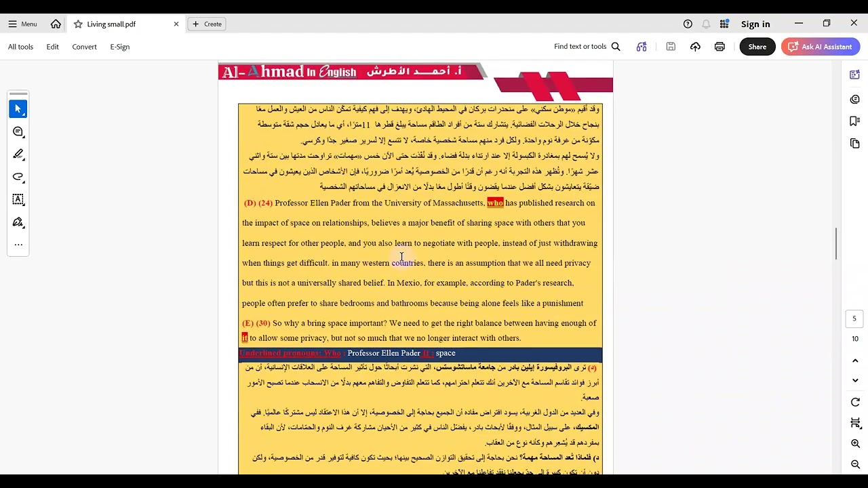Select the arrow selection tool
The image size is (868, 488).
18,109
